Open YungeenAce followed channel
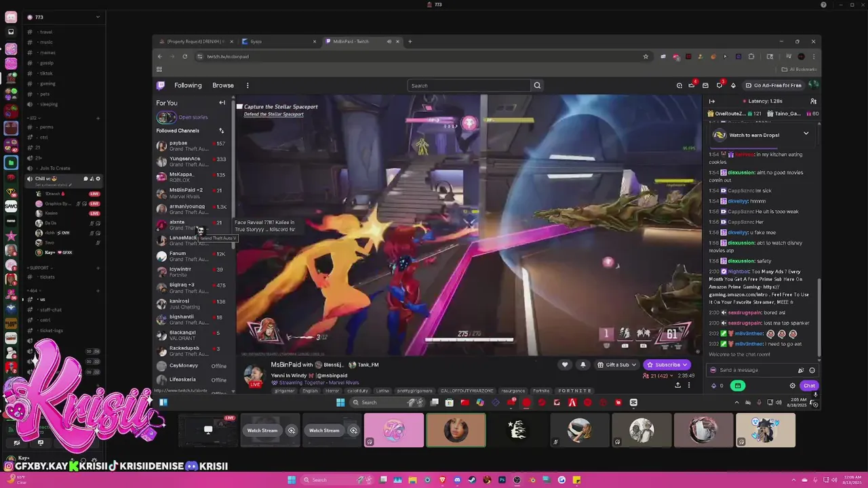This screenshot has width=868, height=488. [x=193, y=161]
